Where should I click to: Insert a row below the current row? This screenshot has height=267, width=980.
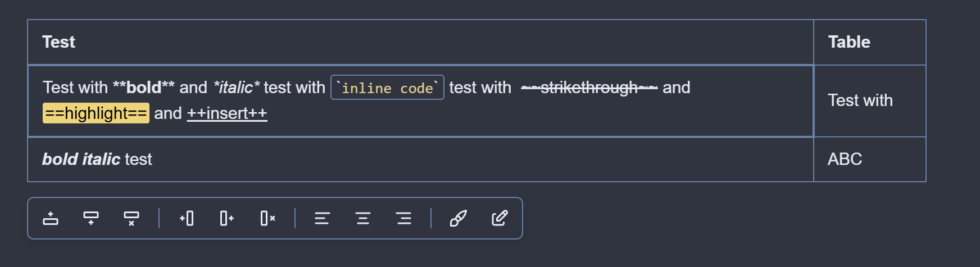point(91,218)
